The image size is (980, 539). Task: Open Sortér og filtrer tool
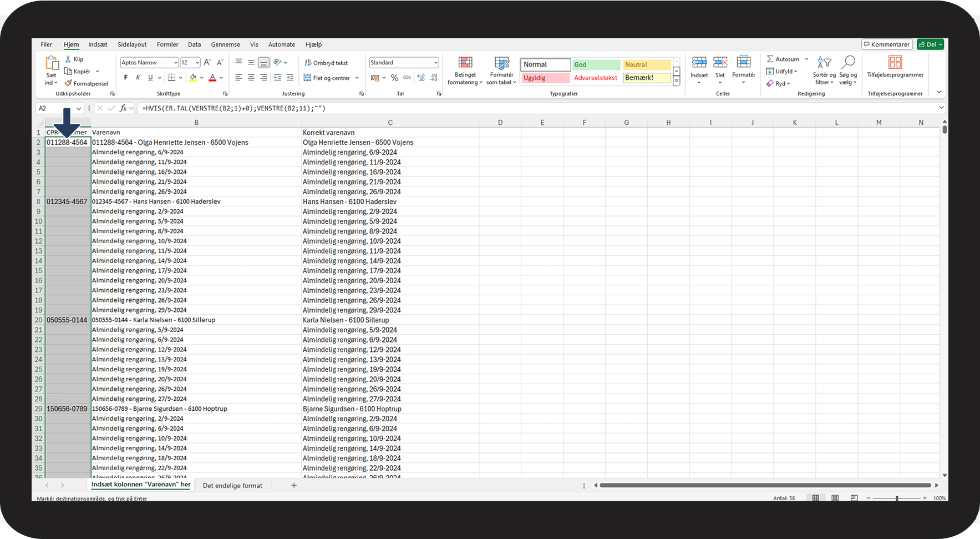[824, 71]
